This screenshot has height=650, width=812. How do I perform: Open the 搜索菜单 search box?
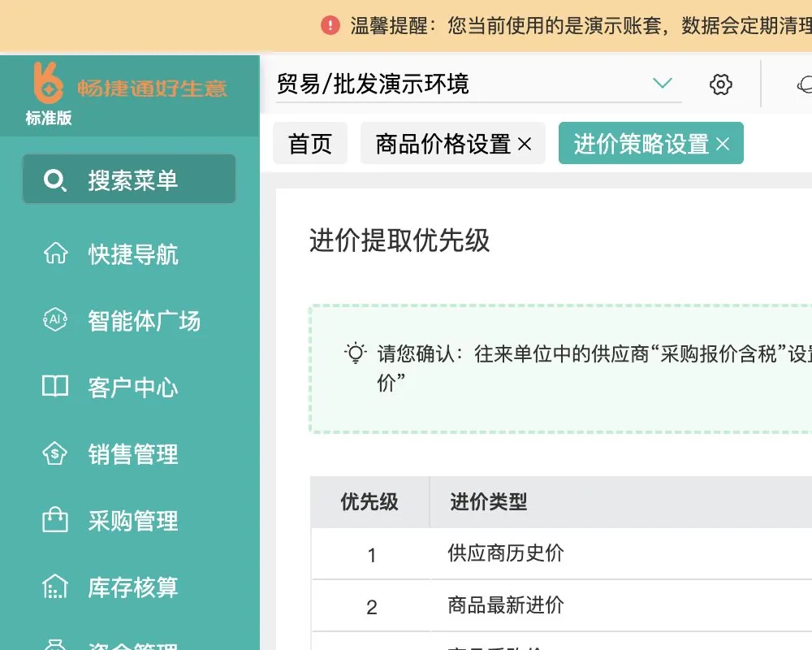(x=129, y=179)
